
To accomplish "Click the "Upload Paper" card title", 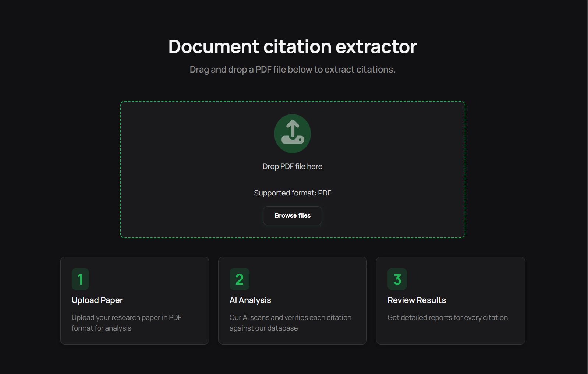I will pyautogui.click(x=97, y=300).
